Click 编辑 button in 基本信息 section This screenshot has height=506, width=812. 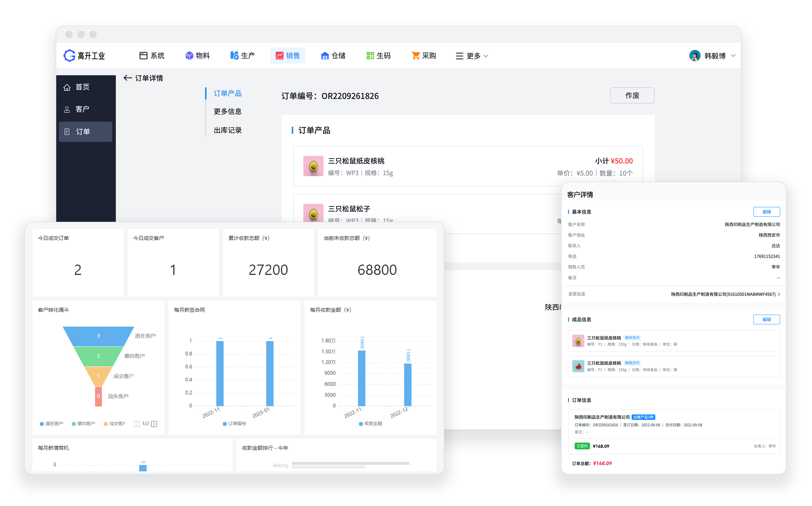766,212
